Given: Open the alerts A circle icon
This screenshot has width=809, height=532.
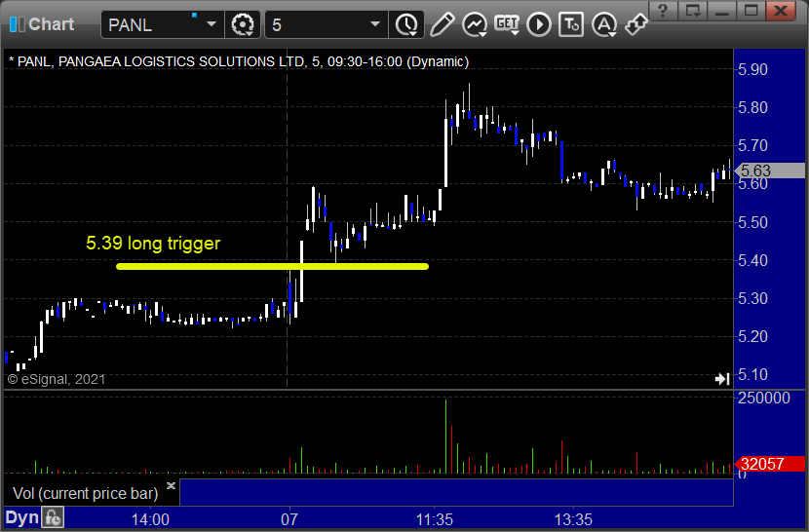Looking at the screenshot, I should coord(604,24).
